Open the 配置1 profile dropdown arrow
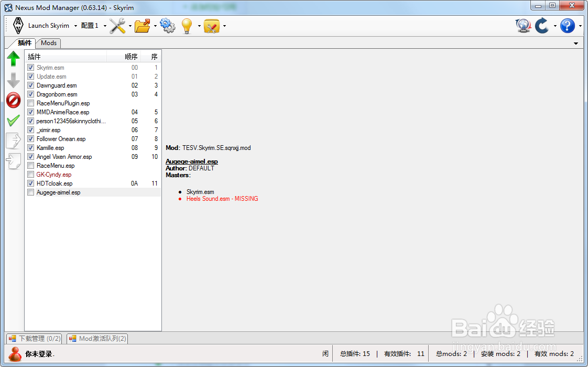The height and width of the screenshot is (367, 588). (x=105, y=26)
